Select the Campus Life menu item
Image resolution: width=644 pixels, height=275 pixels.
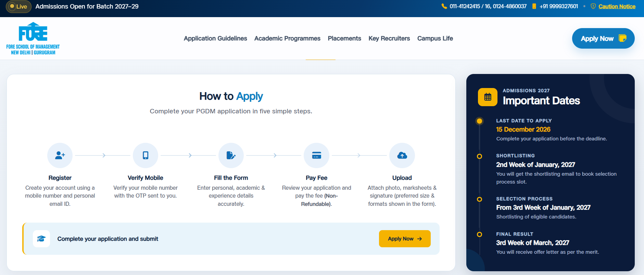(435, 38)
